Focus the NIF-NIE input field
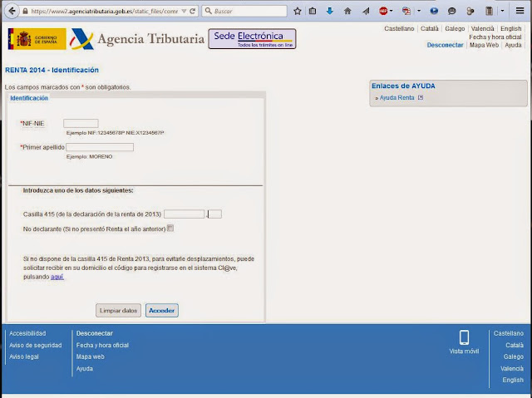 pos(81,123)
